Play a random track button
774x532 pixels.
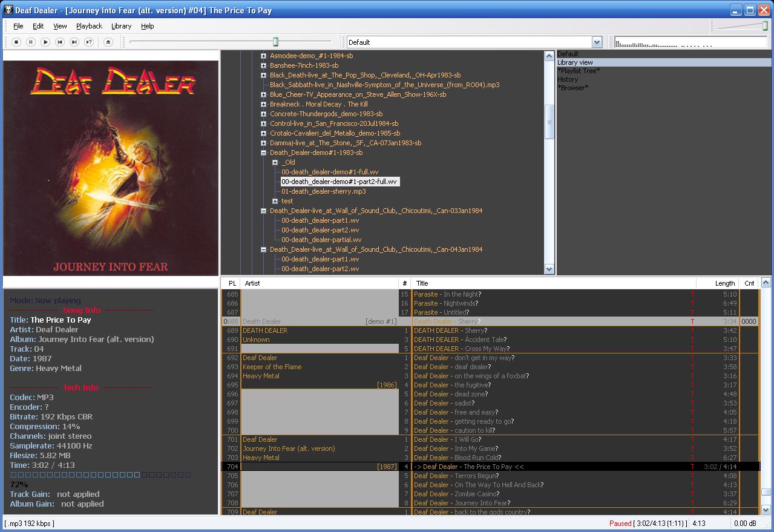click(89, 42)
